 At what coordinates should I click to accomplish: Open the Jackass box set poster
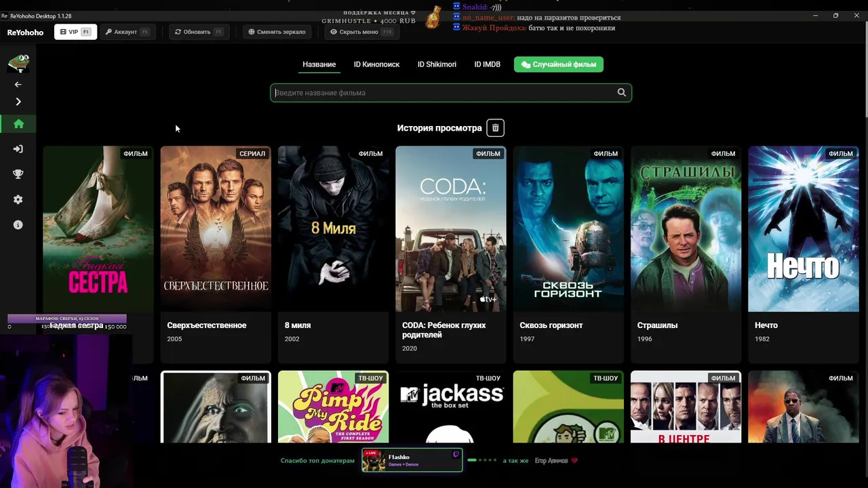pyautogui.click(x=451, y=407)
